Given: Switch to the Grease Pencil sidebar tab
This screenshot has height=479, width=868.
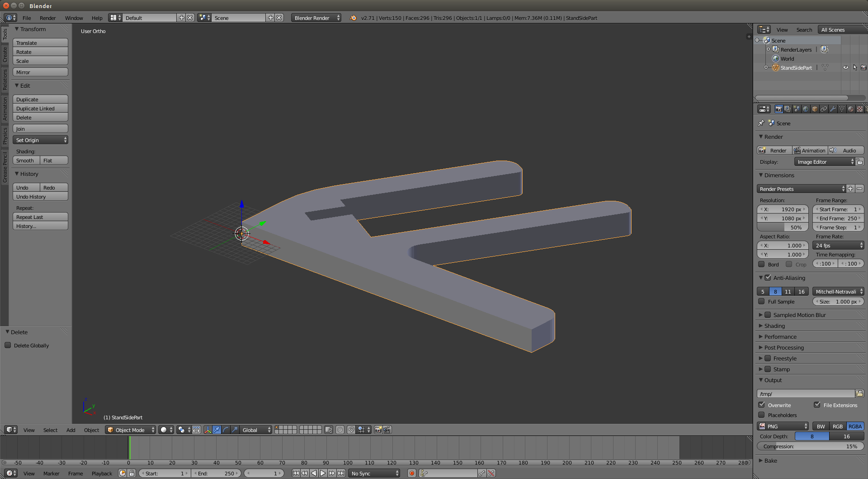Looking at the screenshot, I should click(x=5, y=167).
